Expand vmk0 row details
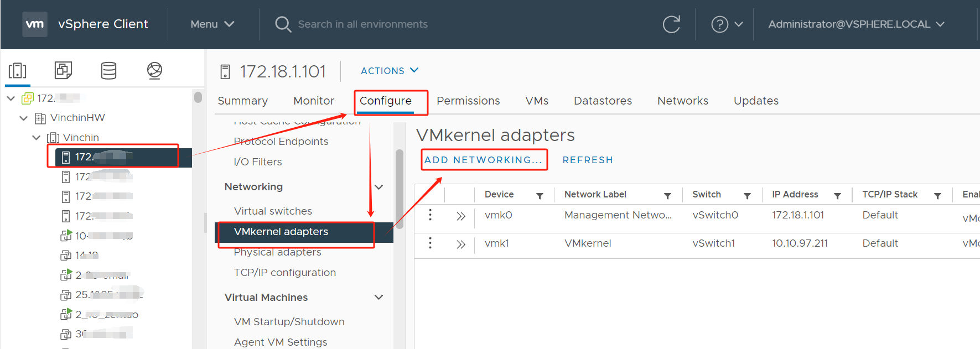Screen dimensions: 980x349 (x=460, y=216)
